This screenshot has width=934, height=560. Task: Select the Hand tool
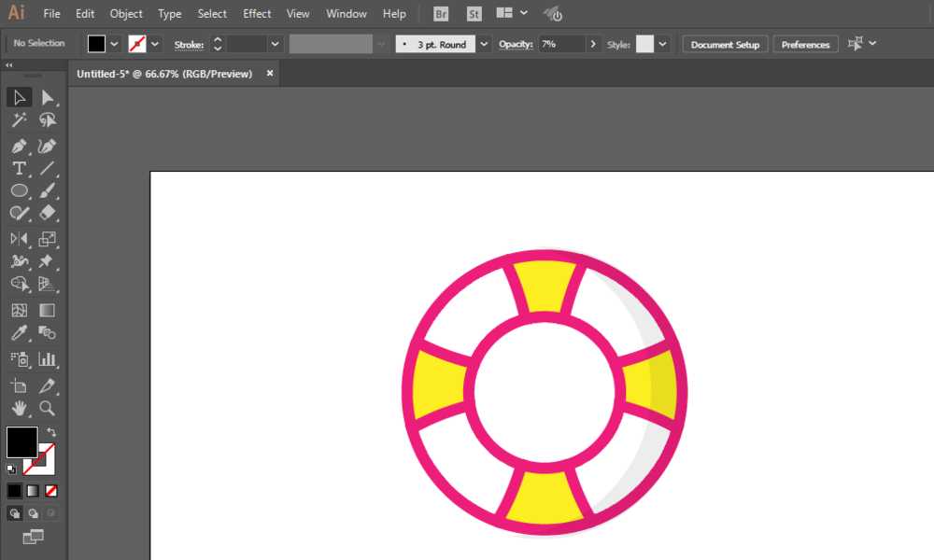coord(19,409)
